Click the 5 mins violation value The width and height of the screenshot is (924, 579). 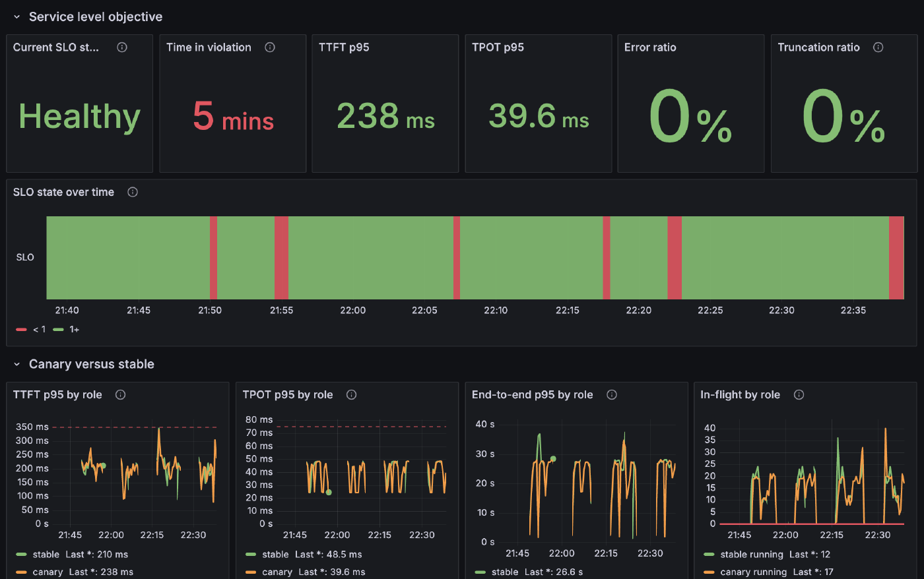233,117
